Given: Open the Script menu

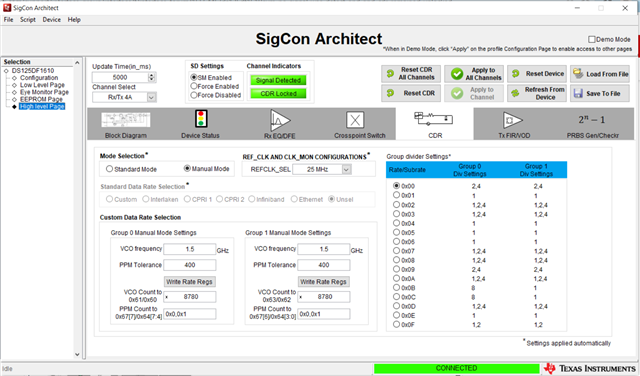Looking at the screenshot, I should coord(28,20).
